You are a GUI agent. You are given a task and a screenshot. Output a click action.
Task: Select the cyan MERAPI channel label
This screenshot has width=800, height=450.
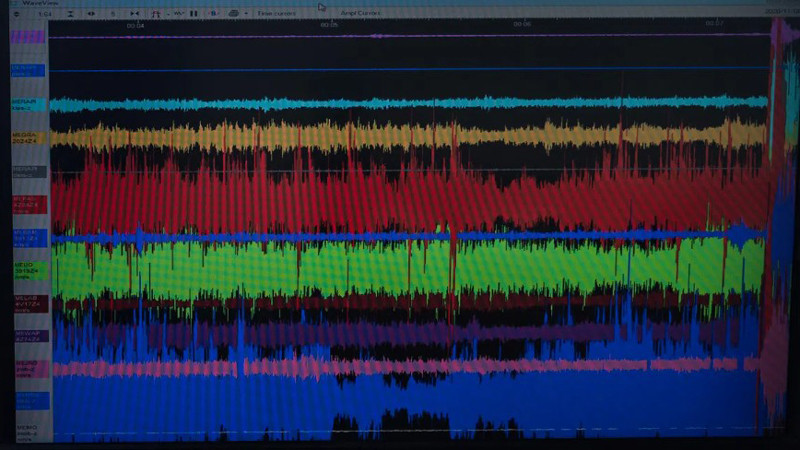(x=28, y=105)
